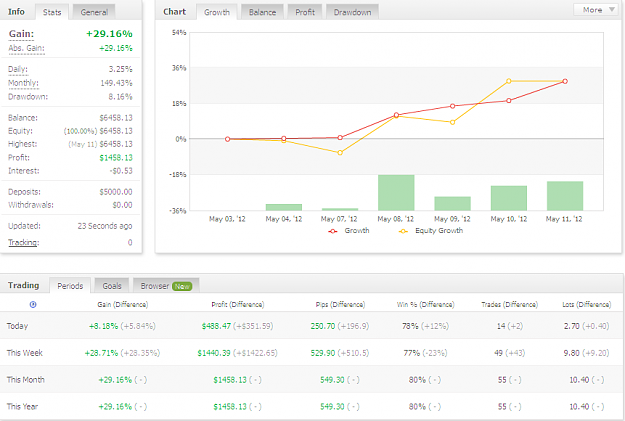Screen dimensions: 625x421
Task: Select the Growth chart tab
Action: pyautogui.click(x=217, y=12)
